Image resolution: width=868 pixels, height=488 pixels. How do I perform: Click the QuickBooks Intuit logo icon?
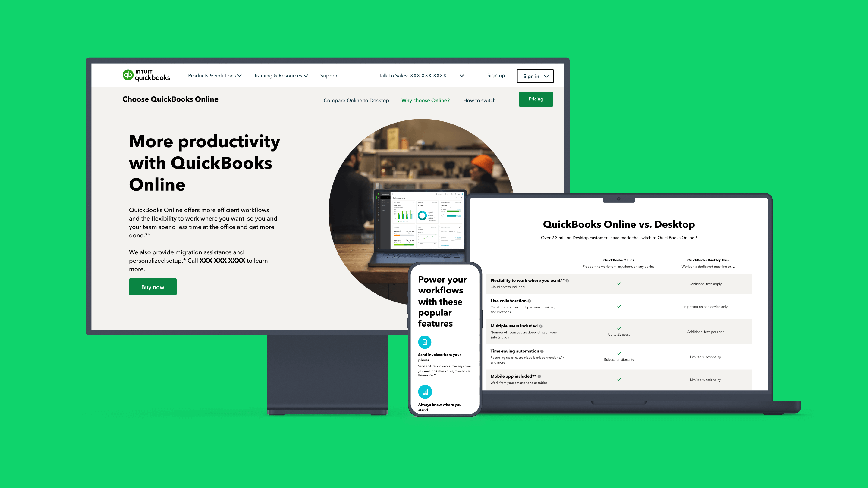point(128,75)
